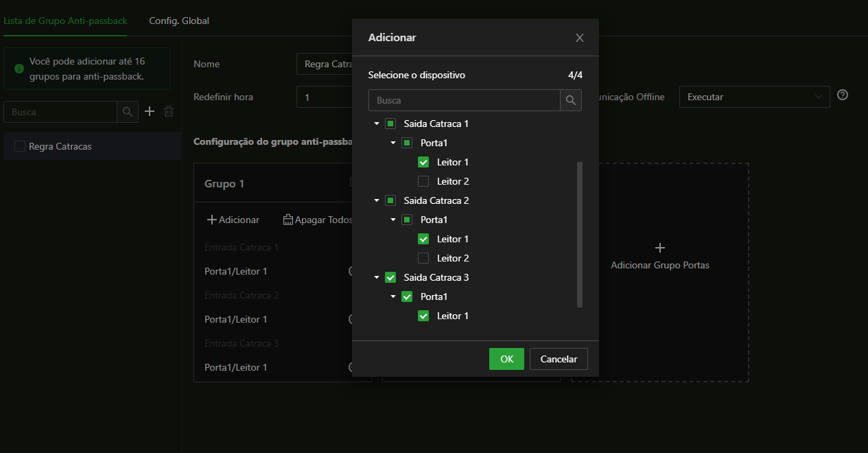Viewport: 868px width, 453px height.
Task: Collapse Porta1 node under Saida Catraca 3
Action: [393, 297]
